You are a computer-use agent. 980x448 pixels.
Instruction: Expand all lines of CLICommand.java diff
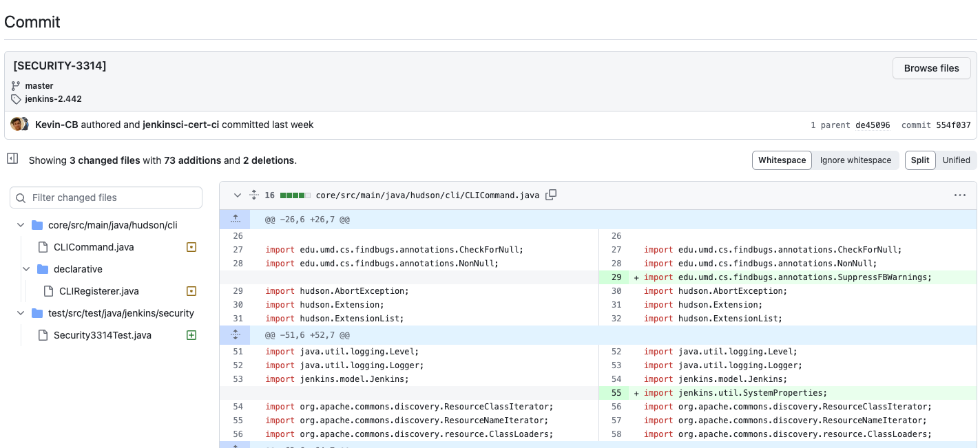tap(253, 195)
